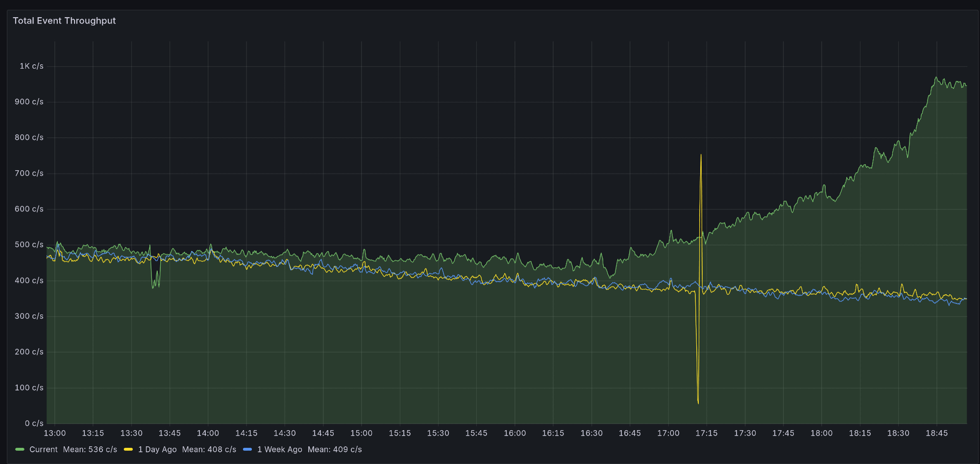Viewport: 980px width, 464px height.
Task: Open the Total Event Throughput panel title menu
Action: [64, 21]
